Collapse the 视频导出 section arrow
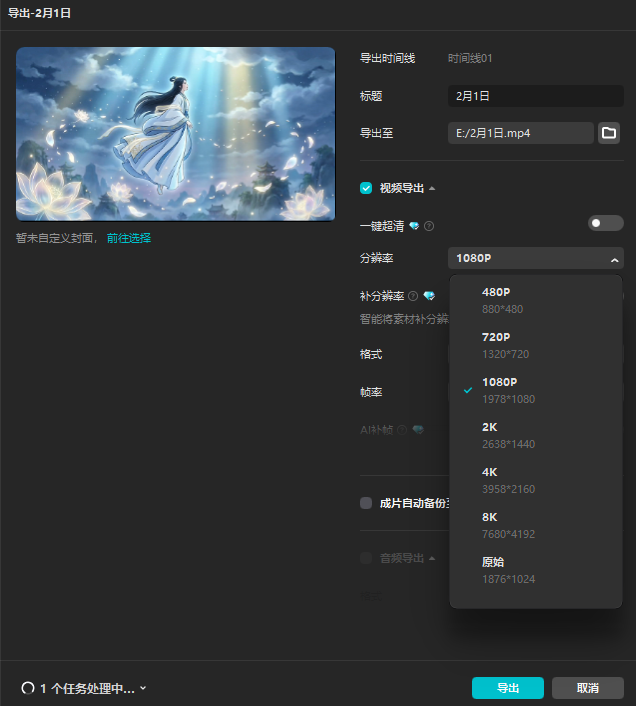Screen dimensions: 636x706 432,188
